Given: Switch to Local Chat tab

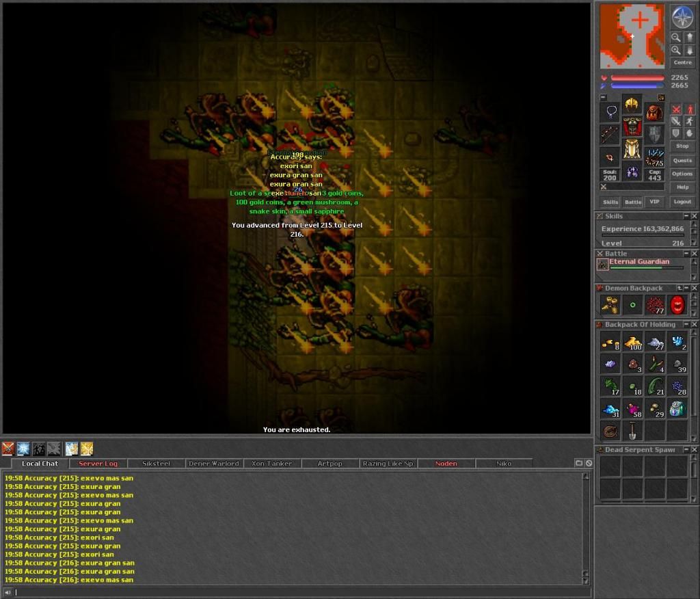Looking at the screenshot, I should click(x=40, y=464).
